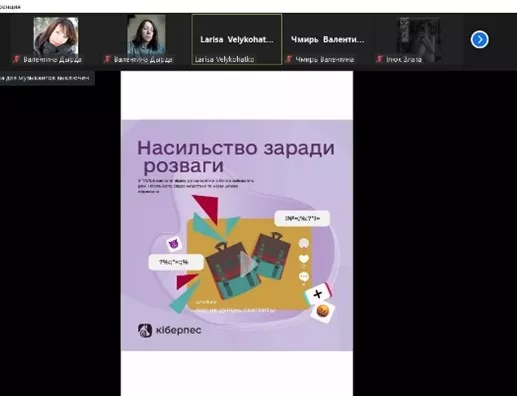517x396 pixels.
Task: Click the plus follow icon on slide
Action: click(318, 294)
